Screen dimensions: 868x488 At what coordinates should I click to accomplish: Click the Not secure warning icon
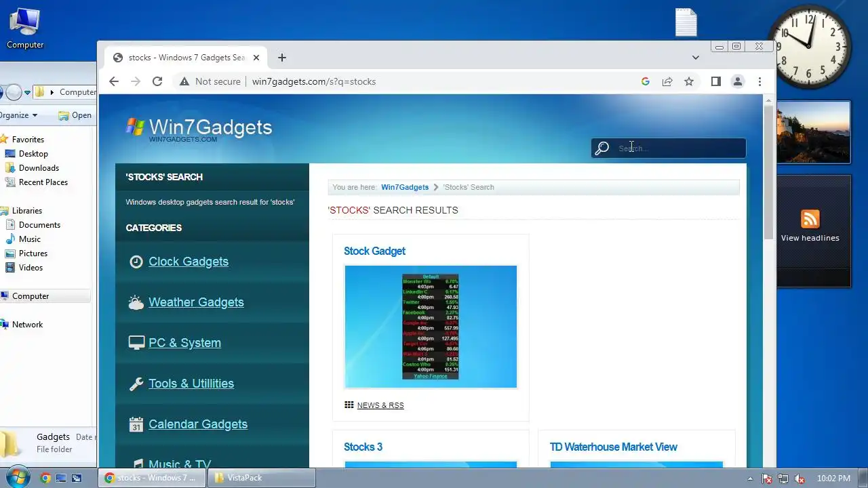click(x=184, y=81)
